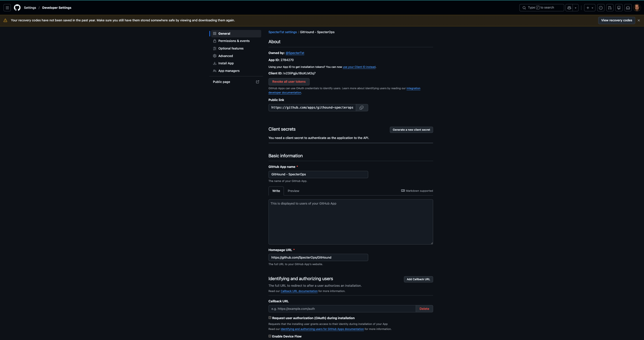Click Revoke all user tokens

(289, 82)
